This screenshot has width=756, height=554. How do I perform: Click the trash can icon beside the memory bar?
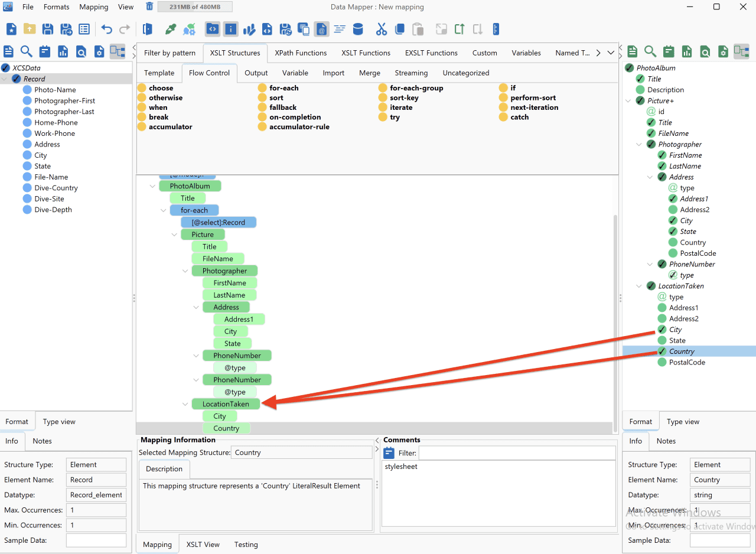click(x=149, y=6)
